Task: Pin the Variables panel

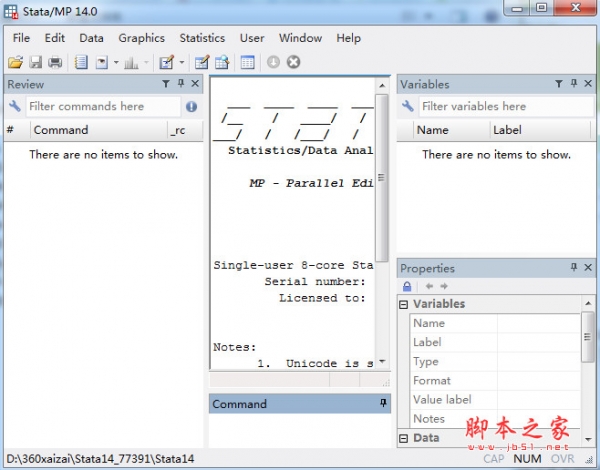Action: [574, 83]
